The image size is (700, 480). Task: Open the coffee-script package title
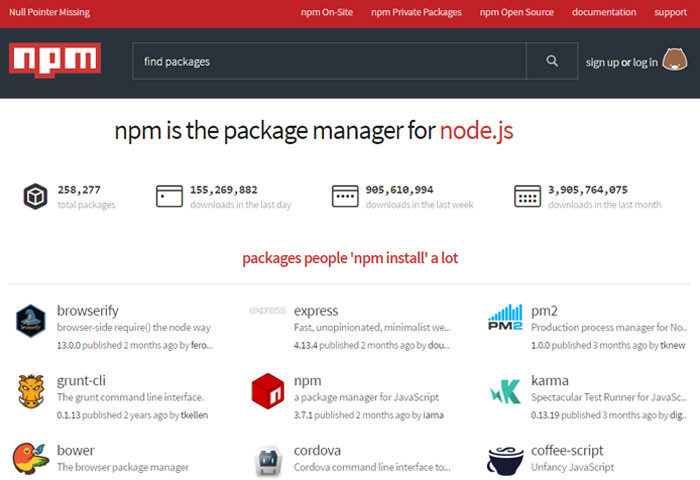point(567,451)
